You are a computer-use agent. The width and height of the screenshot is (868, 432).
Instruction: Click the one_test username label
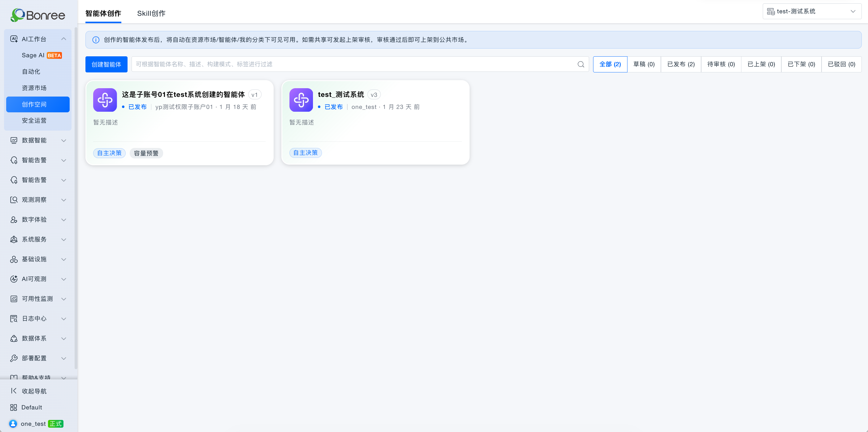coord(33,424)
